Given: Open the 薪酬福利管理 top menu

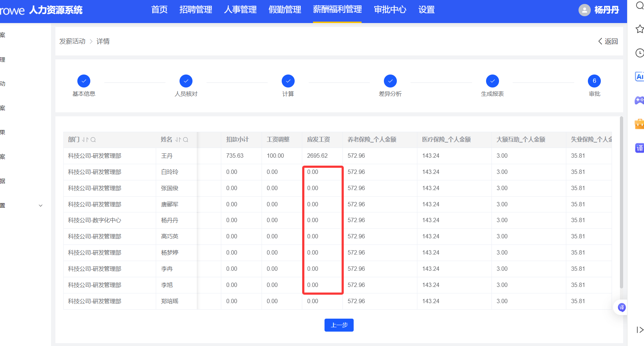Looking at the screenshot, I should tap(337, 10).
